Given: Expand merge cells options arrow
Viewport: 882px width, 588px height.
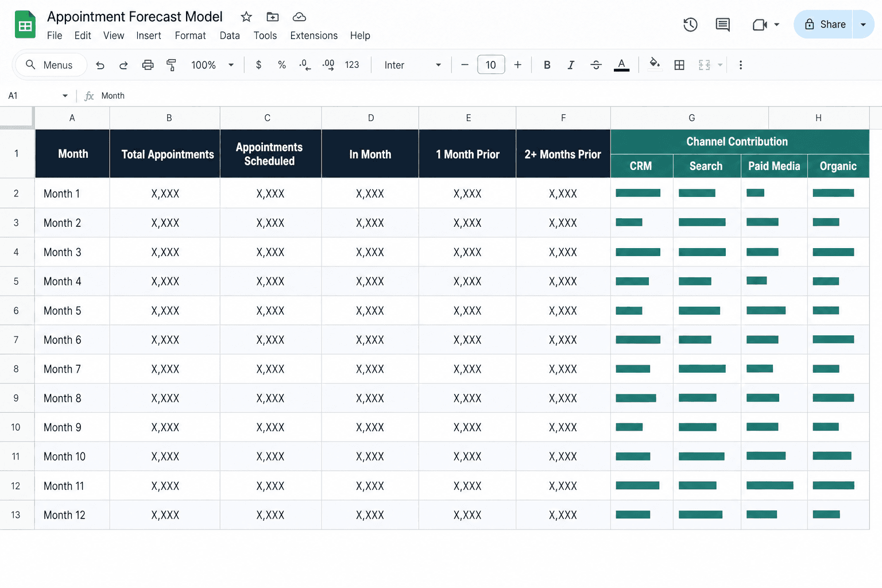Looking at the screenshot, I should (719, 65).
